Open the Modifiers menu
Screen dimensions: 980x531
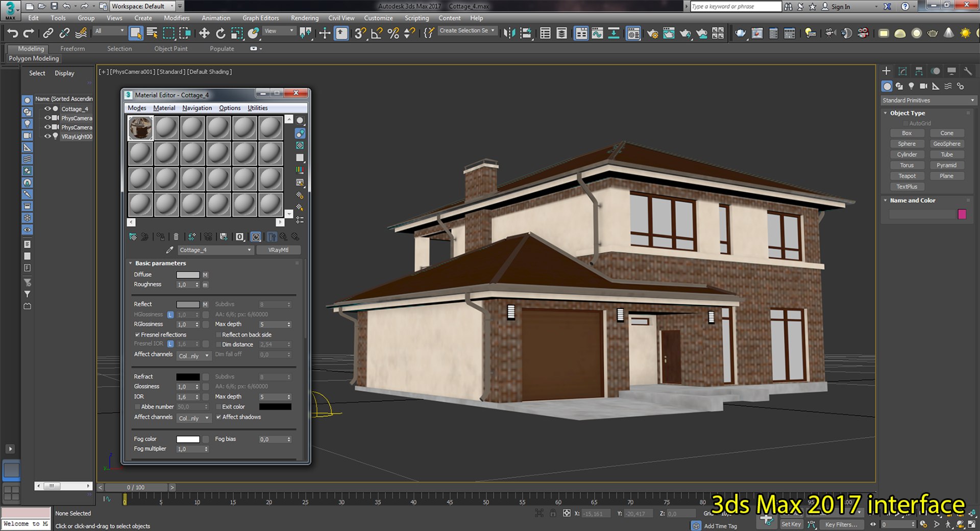(177, 18)
